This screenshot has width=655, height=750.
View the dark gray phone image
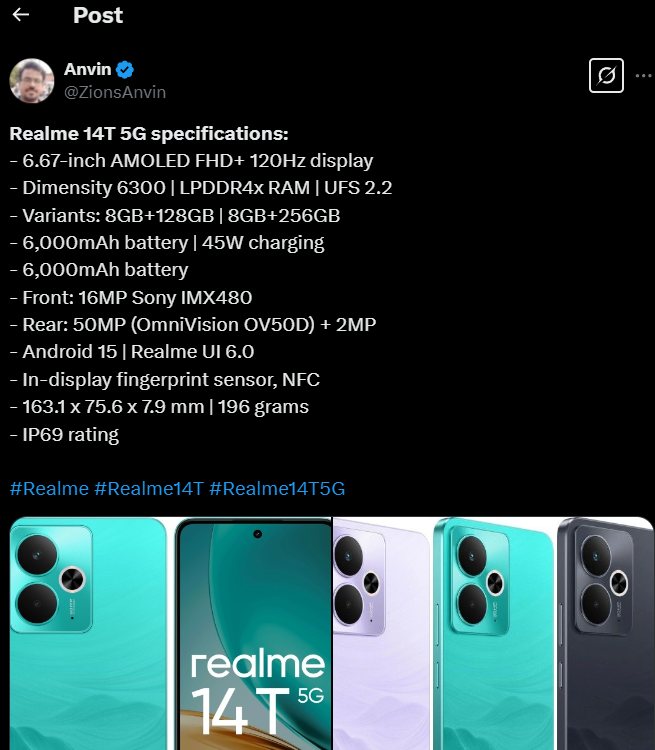pos(605,633)
